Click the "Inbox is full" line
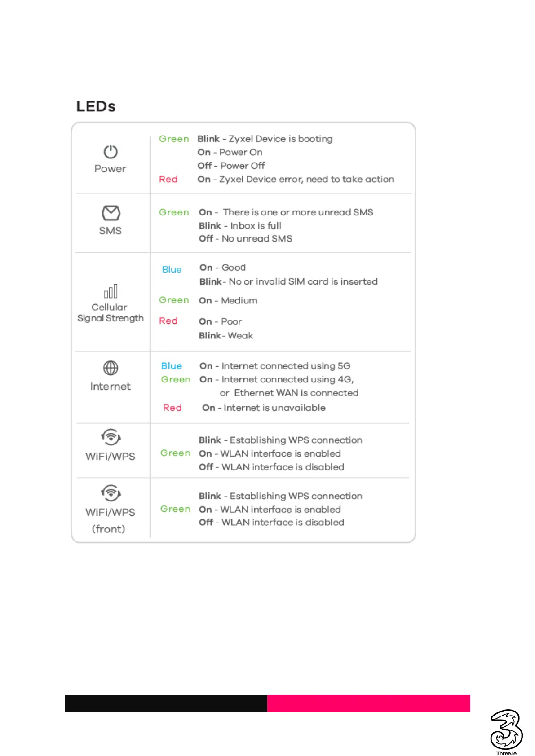535x756 pixels. coord(240,225)
